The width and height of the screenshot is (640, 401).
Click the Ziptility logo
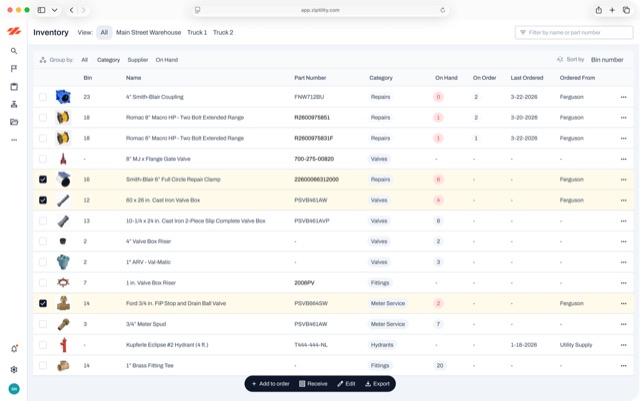point(14,31)
